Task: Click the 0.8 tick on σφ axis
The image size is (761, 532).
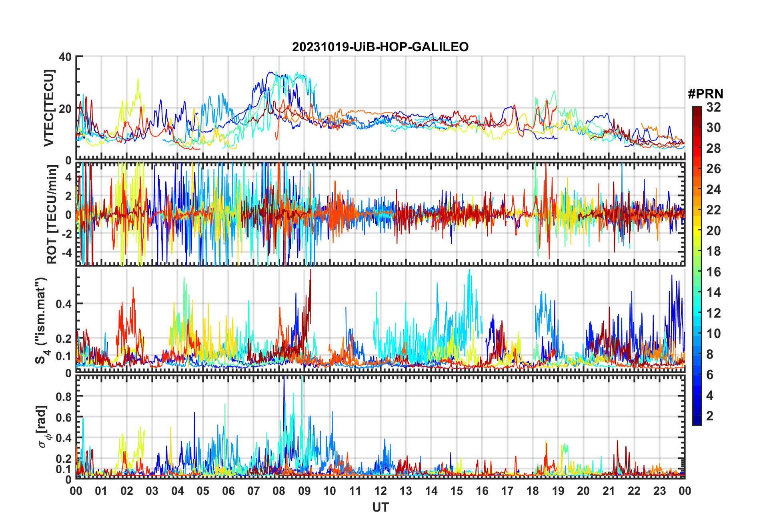Action: pyautogui.click(x=64, y=396)
